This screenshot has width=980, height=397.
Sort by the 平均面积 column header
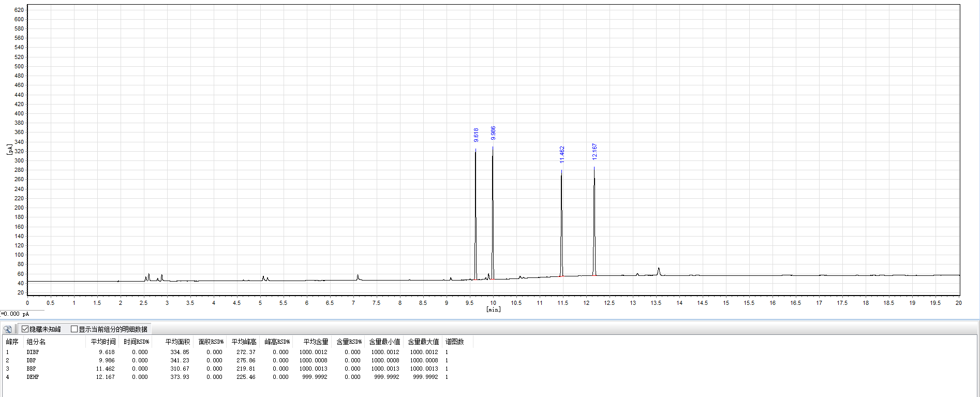pos(177,342)
